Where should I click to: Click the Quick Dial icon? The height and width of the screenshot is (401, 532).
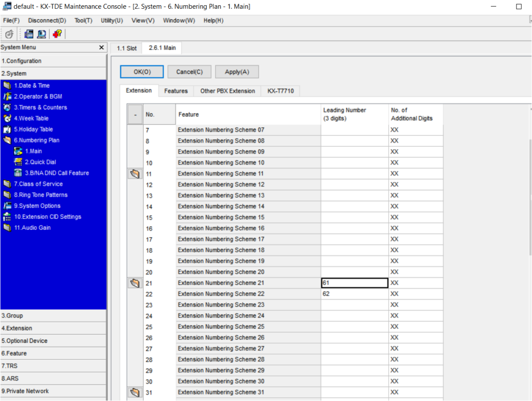click(x=18, y=162)
